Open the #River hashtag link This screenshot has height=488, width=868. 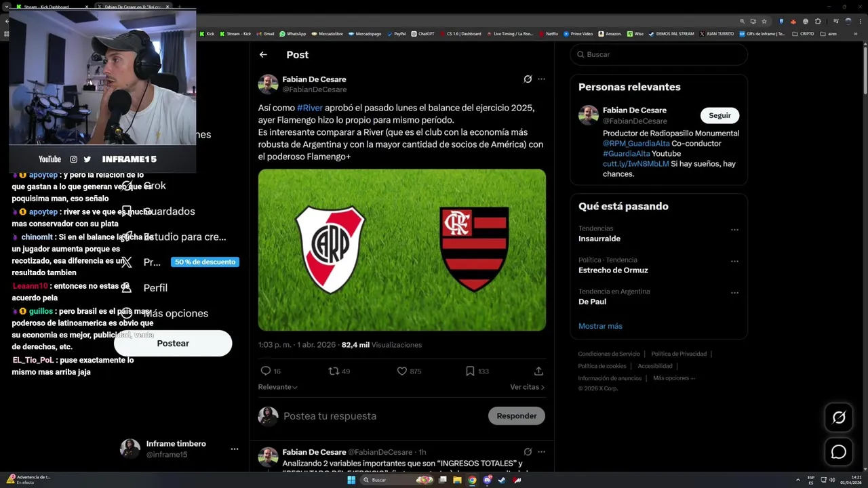coord(310,108)
